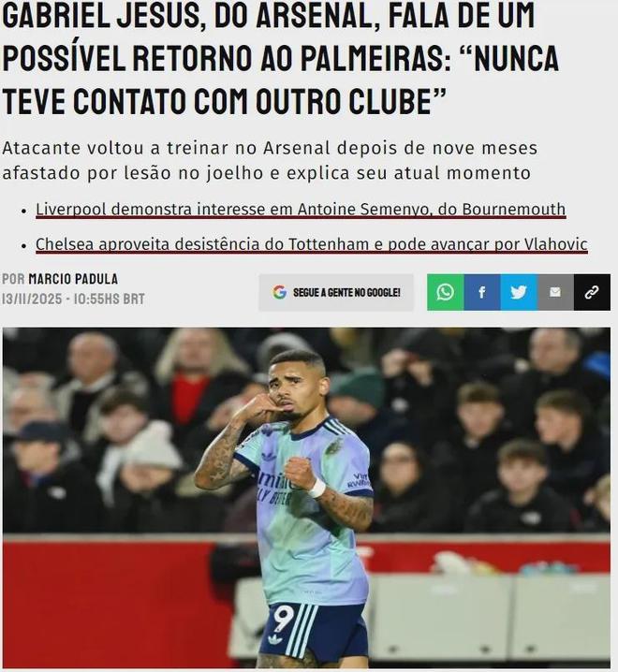Copy article link with chain icon

[x=592, y=292]
